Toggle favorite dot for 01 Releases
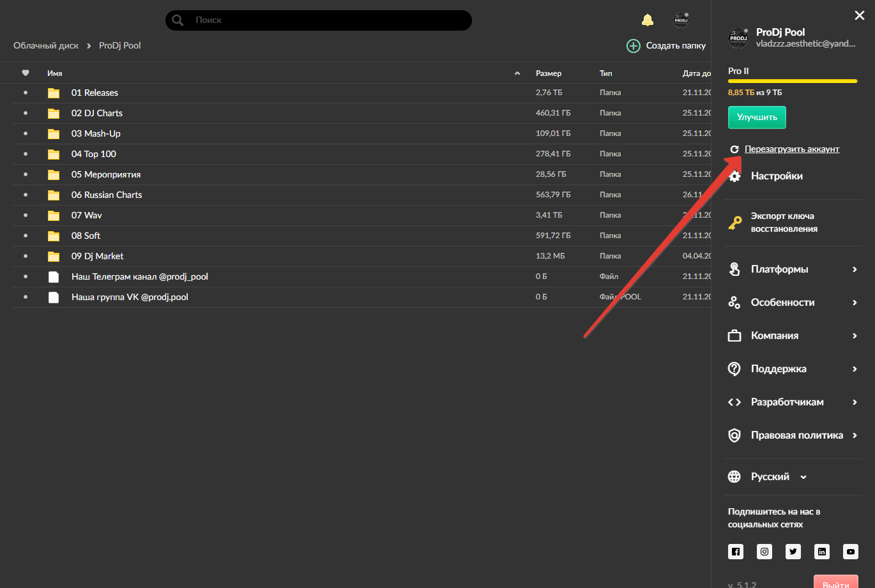The height and width of the screenshot is (588, 875). pyautogui.click(x=26, y=93)
